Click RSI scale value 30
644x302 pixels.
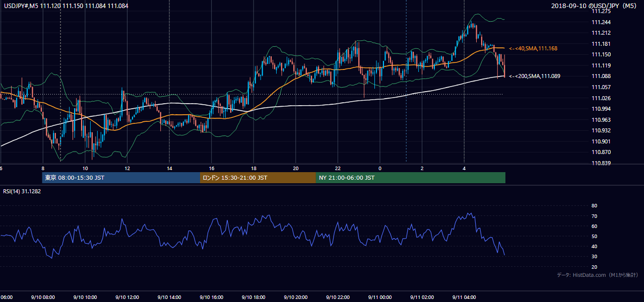pyautogui.click(x=595, y=257)
